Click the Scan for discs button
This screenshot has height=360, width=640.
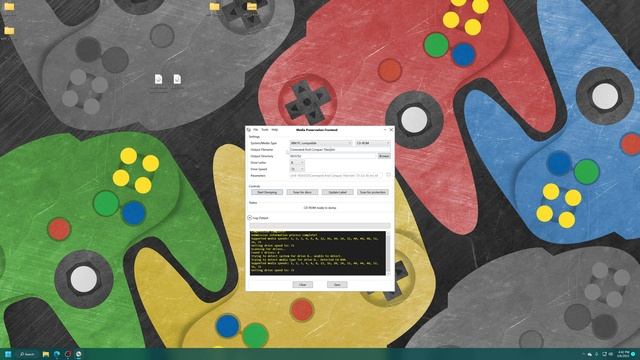[302, 192]
